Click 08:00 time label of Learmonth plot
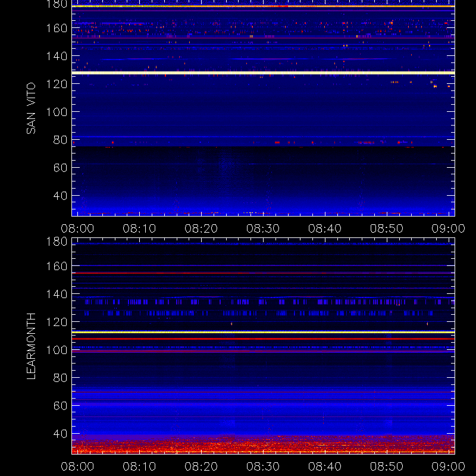This screenshot has height=476, width=476. pos(77,466)
